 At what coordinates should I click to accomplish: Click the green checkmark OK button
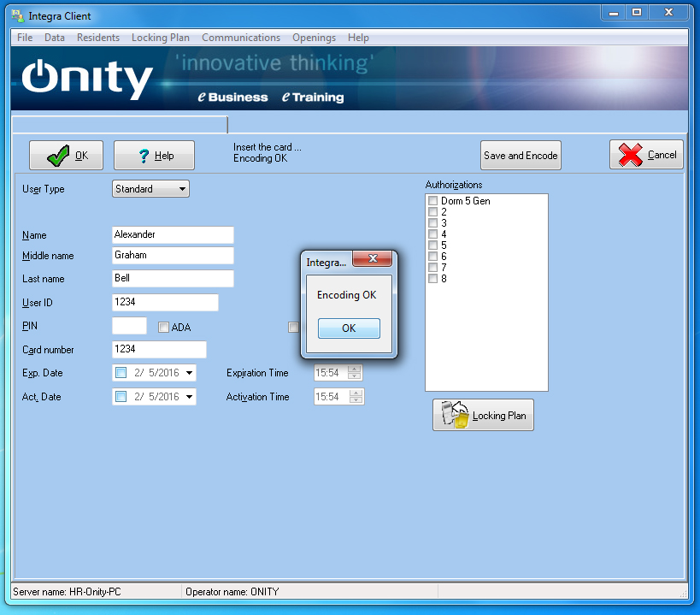click(x=66, y=156)
